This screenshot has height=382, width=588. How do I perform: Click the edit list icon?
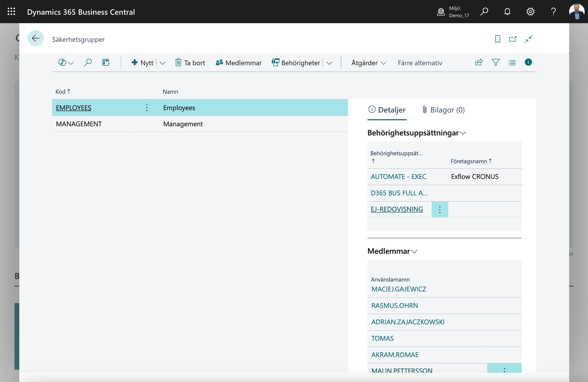(x=106, y=63)
